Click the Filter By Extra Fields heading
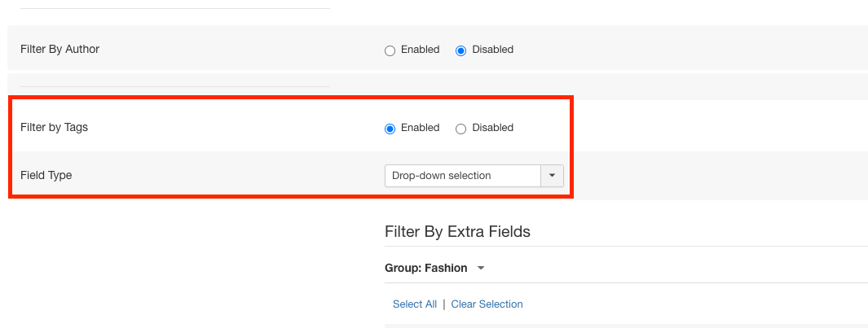Viewport: 868px width, 328px height. click(457, 232)
